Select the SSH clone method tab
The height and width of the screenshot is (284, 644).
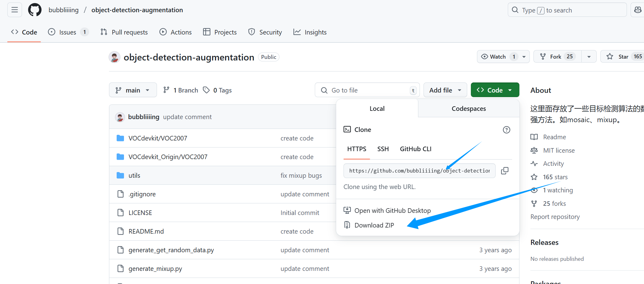383,149
